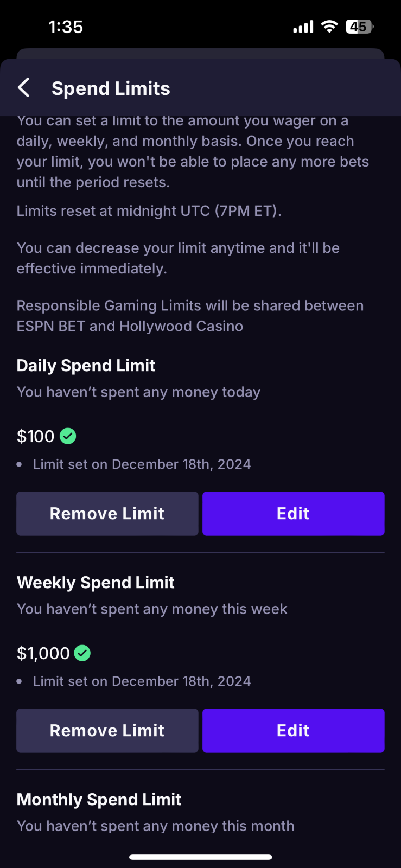The image size is (401, 868).
Task: Tap the Spend Limits page title
Action: pos(111,88)
